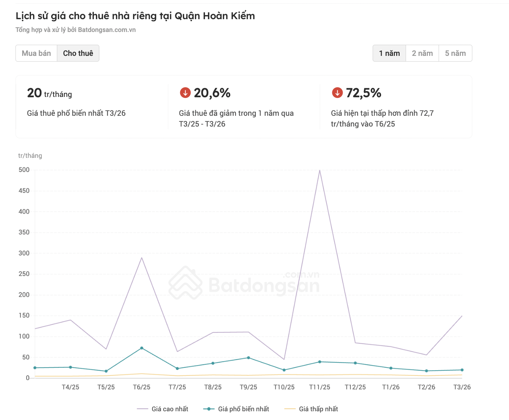509x420 pixels.
Task: Toggle the Giá thấp nhất legend series
Action: pyautogui.click(x=311, y=409)
